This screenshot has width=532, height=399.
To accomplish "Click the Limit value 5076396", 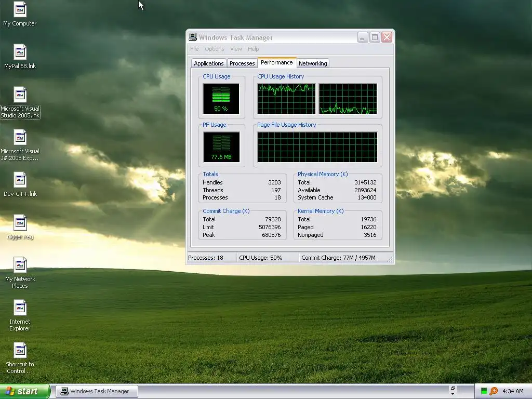I will pos(270,228).
